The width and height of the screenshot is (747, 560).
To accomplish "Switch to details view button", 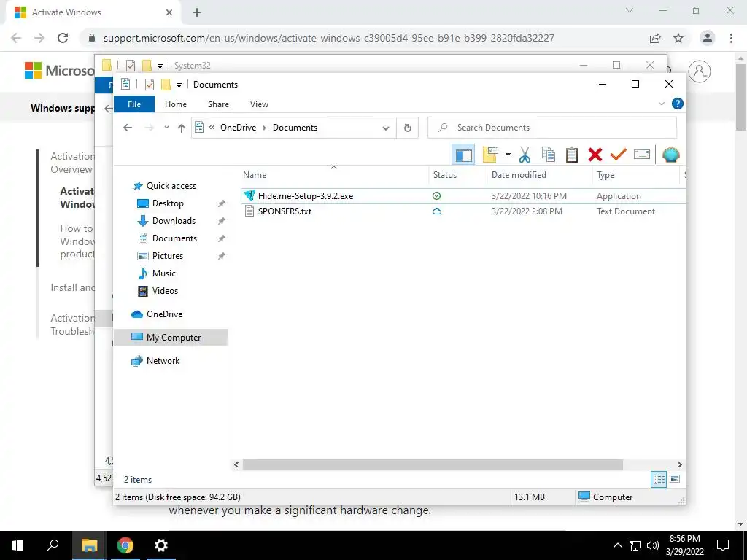I will pos(659,479).
